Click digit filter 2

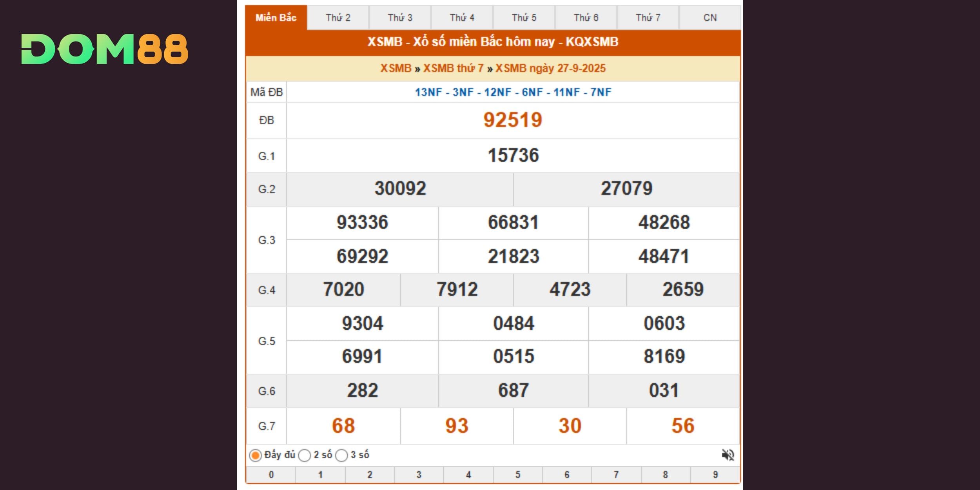(x=370, y=475)
